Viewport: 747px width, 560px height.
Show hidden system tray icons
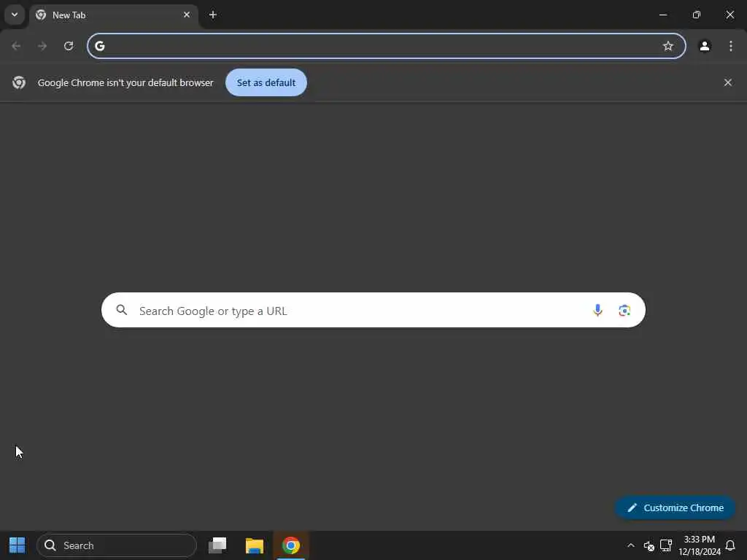coord(631,545)
